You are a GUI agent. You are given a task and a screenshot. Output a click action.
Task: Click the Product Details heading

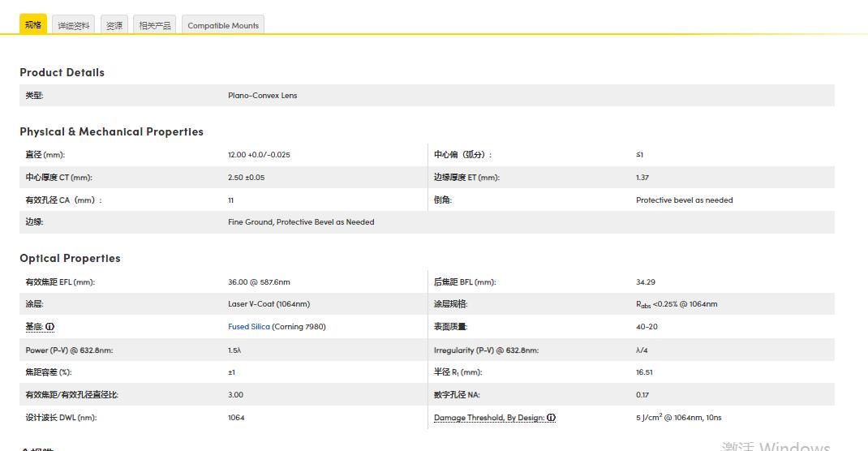(62, 72)
